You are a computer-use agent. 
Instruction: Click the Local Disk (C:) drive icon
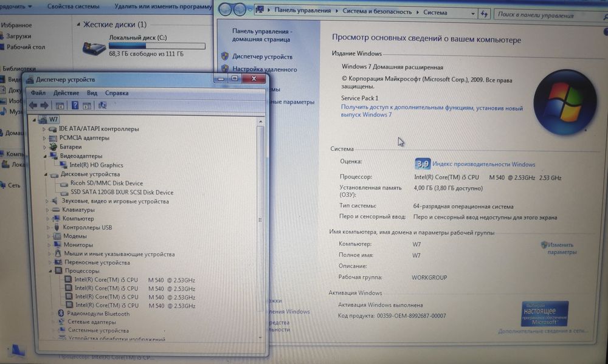point(94,49)
